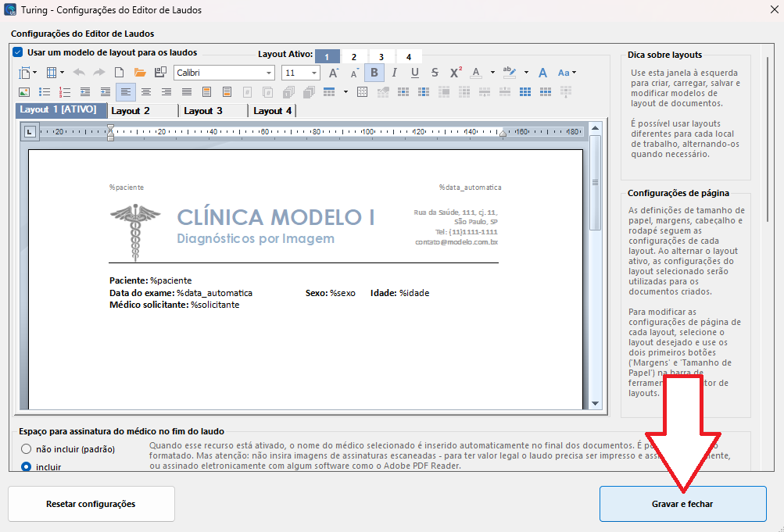The width and height of the screenshot is (784, 532).
Task: Uncheck 'Usar um modelo de layout' checkbox
Action: [x=18, y=52]
